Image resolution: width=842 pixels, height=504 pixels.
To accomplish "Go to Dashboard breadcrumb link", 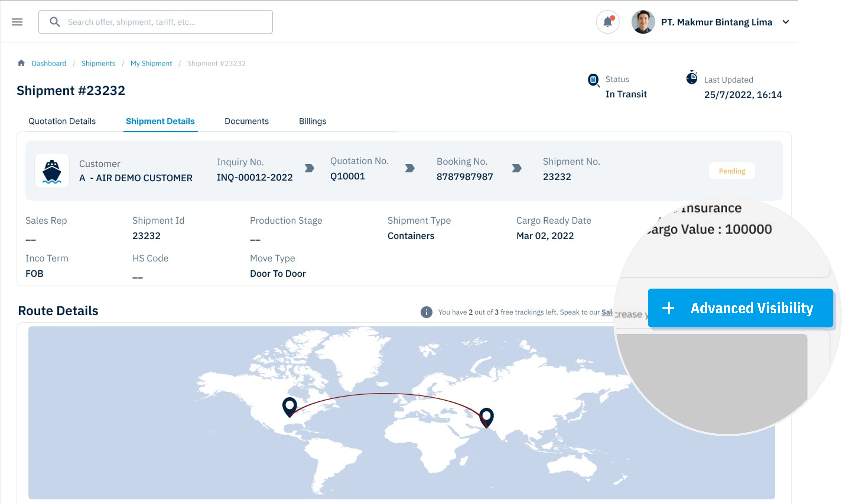I will tap(49, 64).
